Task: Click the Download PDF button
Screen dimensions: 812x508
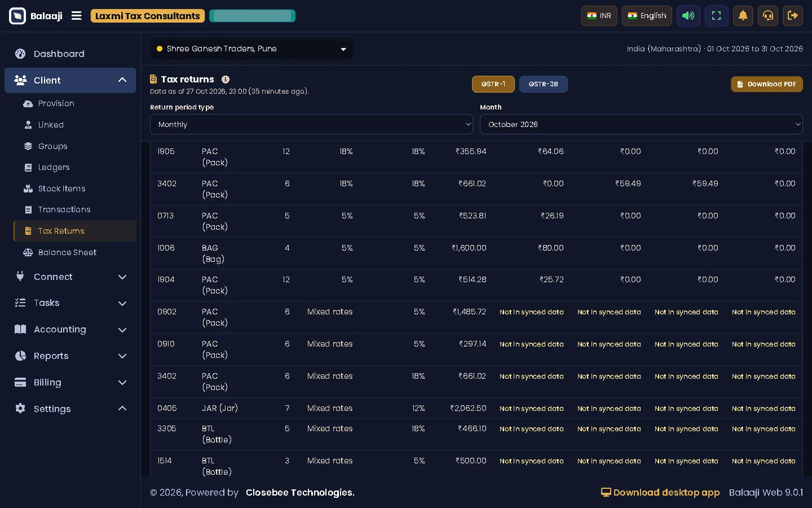Action: coord(767,84)
